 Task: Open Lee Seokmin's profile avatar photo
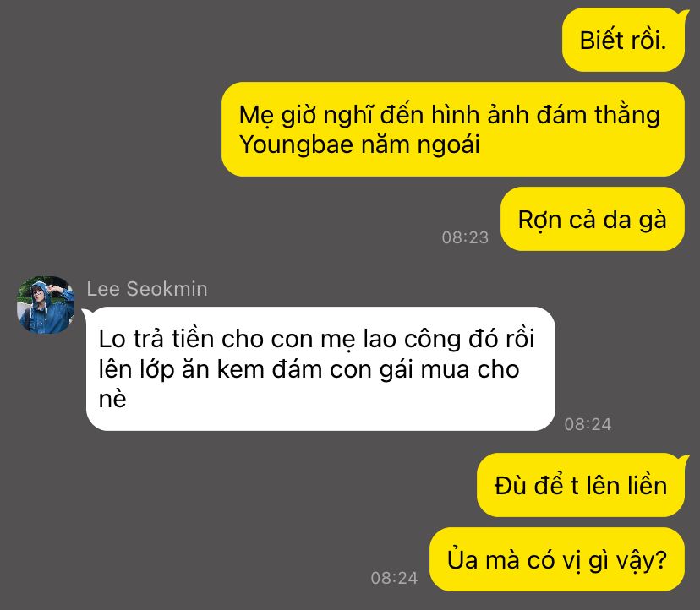click(x=46, y=304)
